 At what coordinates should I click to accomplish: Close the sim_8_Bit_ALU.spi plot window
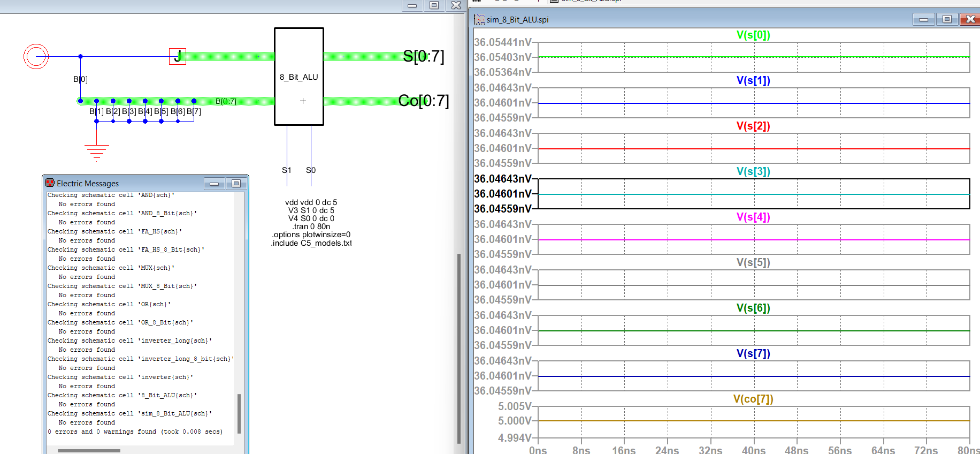[970, 19]
